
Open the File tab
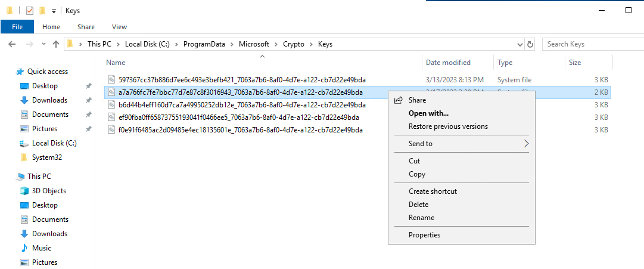tap(17, 27)
